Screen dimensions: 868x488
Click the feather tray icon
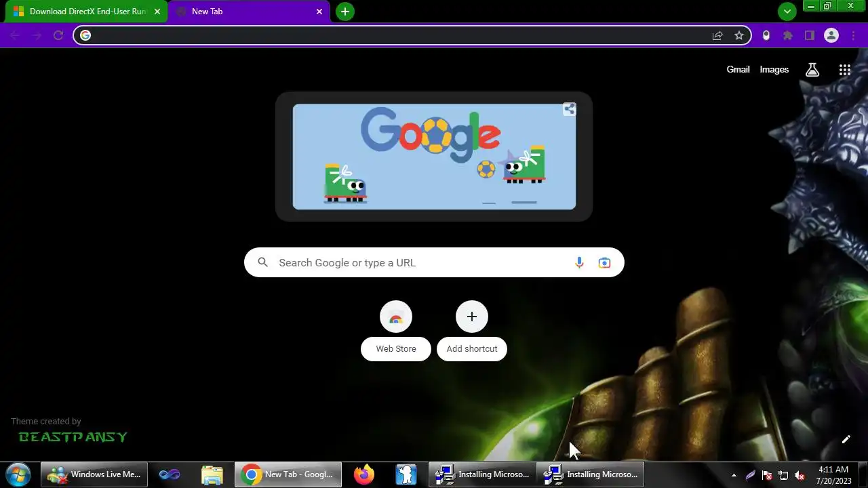click(751, 475)
